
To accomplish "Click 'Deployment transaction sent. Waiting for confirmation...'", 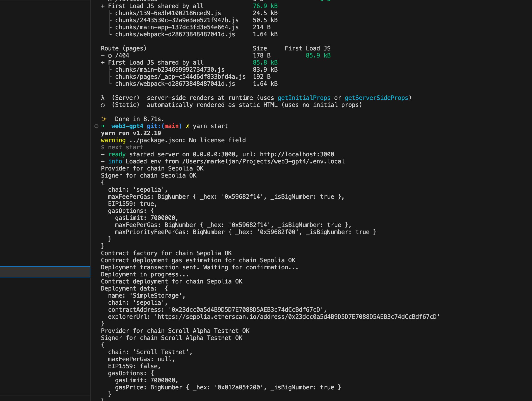I will 199,267.
